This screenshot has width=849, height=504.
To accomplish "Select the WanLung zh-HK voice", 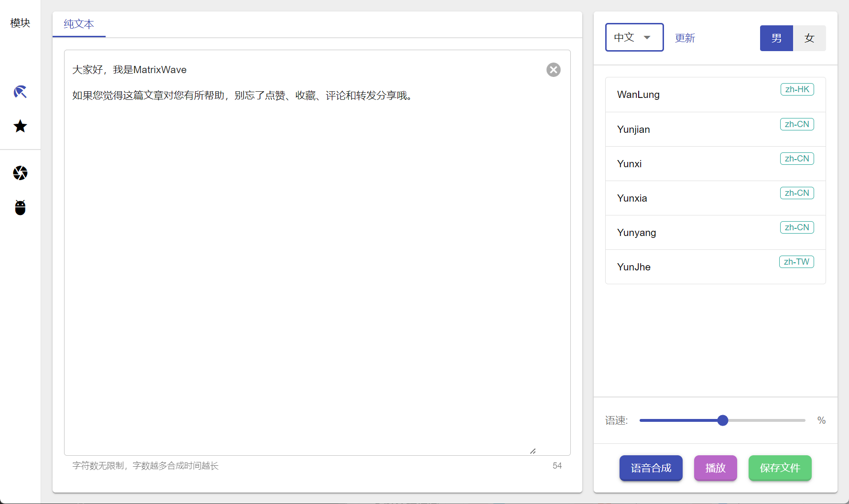I will pyautogui.click(x=715, y=95).
